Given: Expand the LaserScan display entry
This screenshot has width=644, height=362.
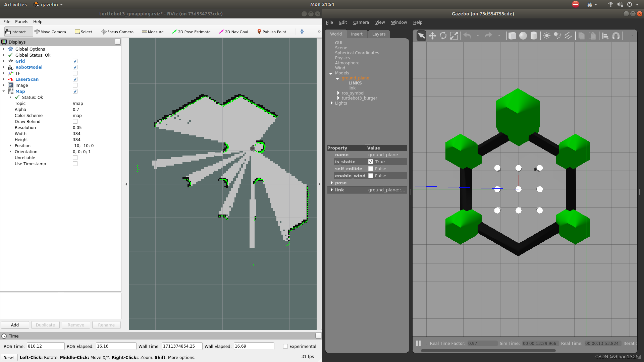Looking at the screenshot, I should 4,79.
